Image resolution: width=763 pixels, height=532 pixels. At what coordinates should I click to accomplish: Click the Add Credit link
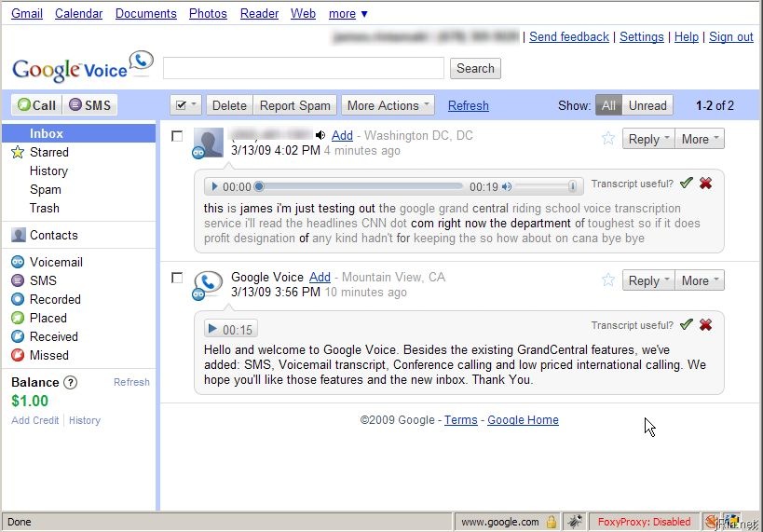pyautogui.click(x=35, y=420)
